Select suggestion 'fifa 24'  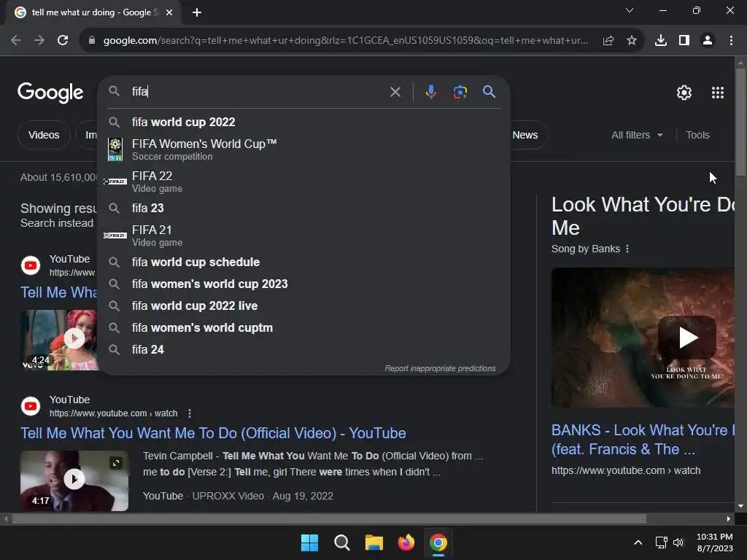click(304, 349)
